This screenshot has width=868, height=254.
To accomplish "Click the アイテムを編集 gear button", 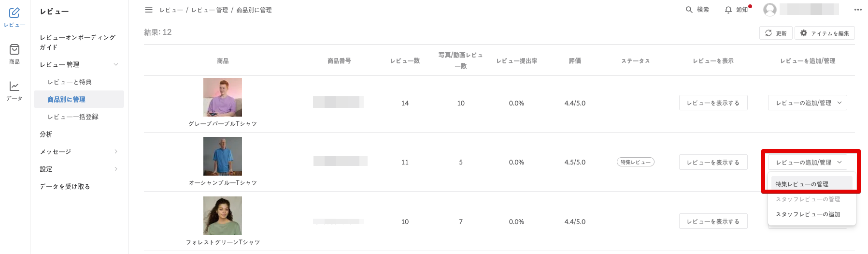I will tap(825, 33).
